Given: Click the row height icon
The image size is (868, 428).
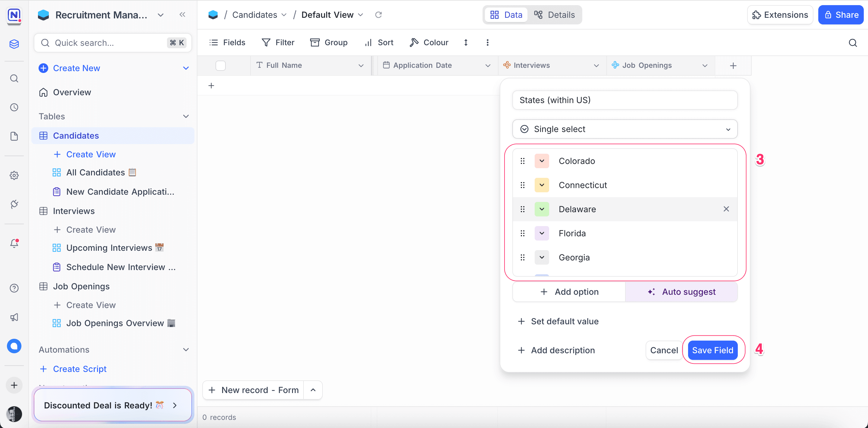Looking at the screenshot, I should [x=466, y=42].
